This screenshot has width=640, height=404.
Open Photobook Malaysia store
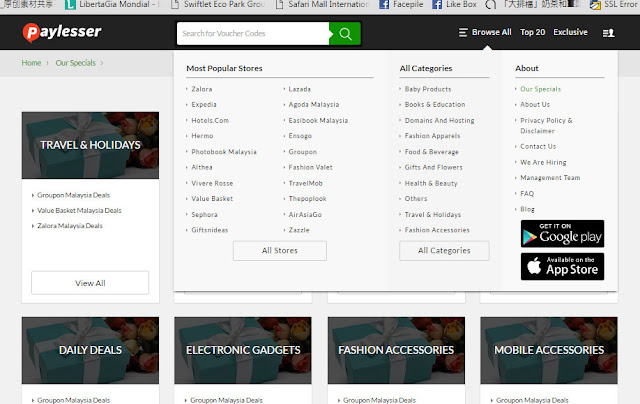coord(224,152)
